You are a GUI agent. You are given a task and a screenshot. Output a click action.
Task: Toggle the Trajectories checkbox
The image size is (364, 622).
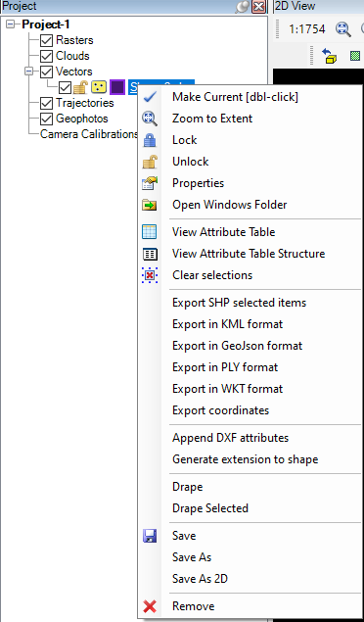tap(47, 103)
